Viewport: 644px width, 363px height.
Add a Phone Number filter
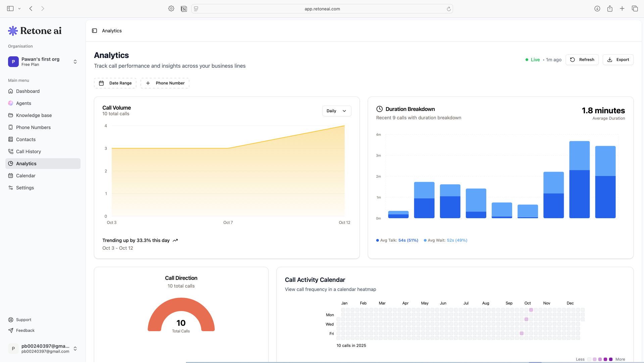(x=165, y=83)
